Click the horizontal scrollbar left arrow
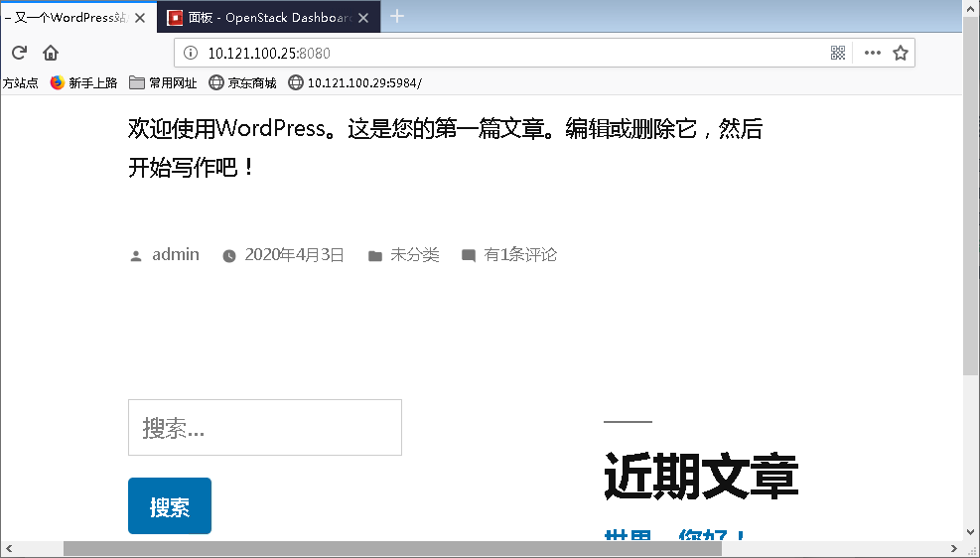This screenshot has height=558, width=980. 8,549
